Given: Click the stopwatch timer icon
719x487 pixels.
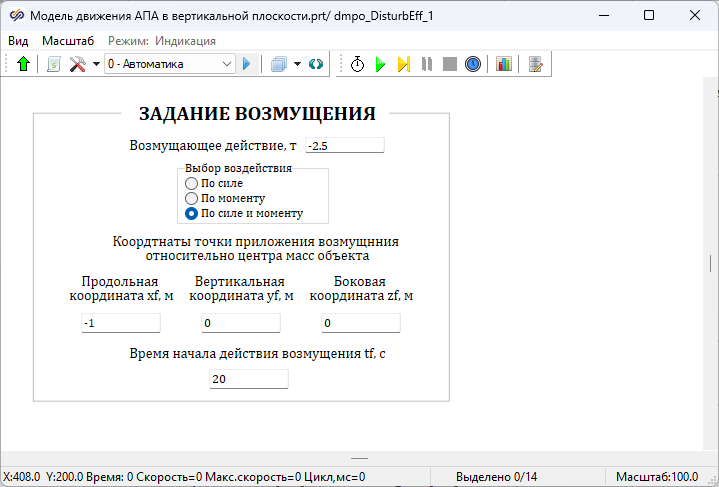Looking at the screenshot, I should [357, 64].
